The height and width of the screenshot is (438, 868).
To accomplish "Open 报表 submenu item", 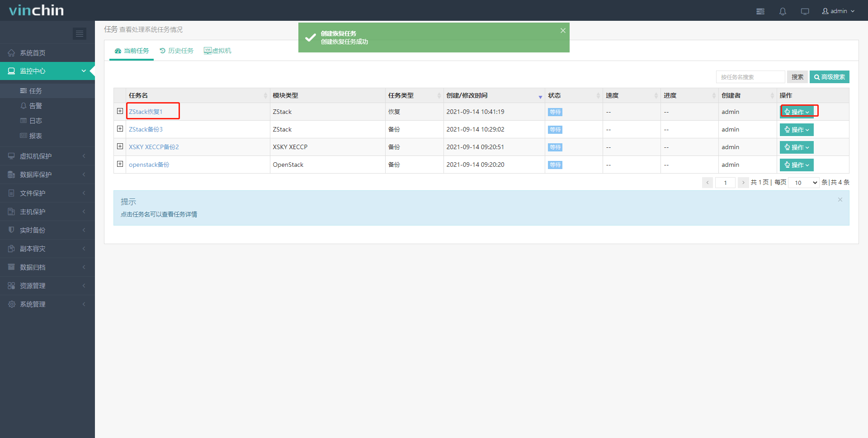I will [x=47, y=136].
